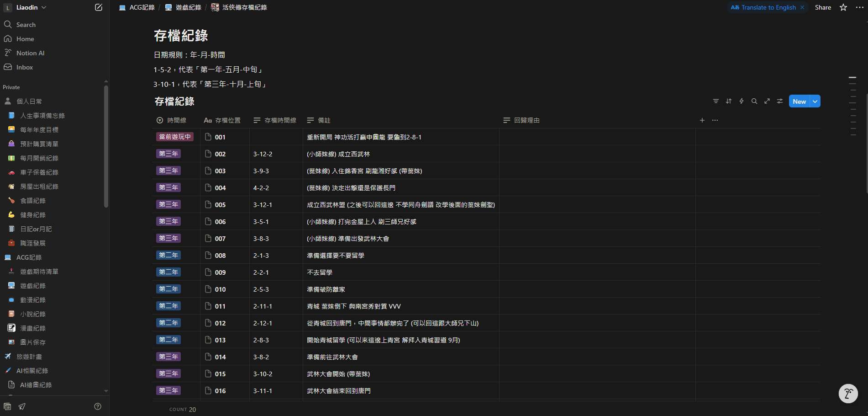Click the sidebar vertical scrollbar thumb
The height and width of the screenshot is (416, 868).
click(106, 146)
